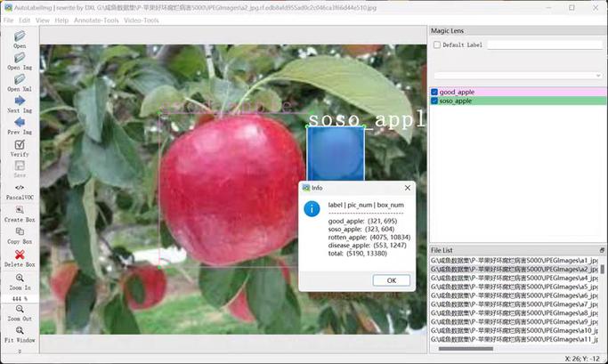The width and height of the screenshot is (608, 364).
Task: Uncheck the good_apple label checkbox
Action: (x=434, y=93)
